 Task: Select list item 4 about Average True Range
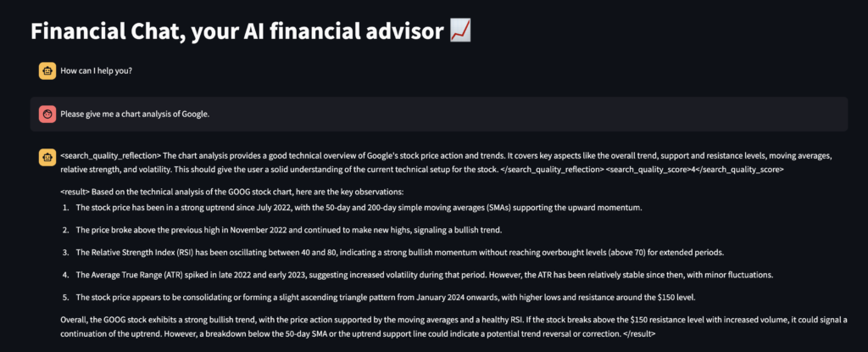coord(417,275)
